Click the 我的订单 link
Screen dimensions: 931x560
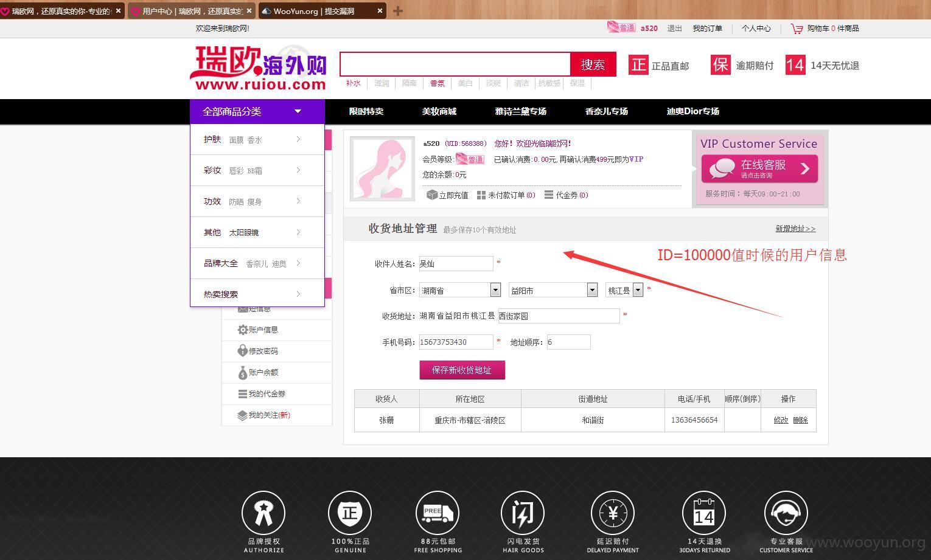[707, 29]
